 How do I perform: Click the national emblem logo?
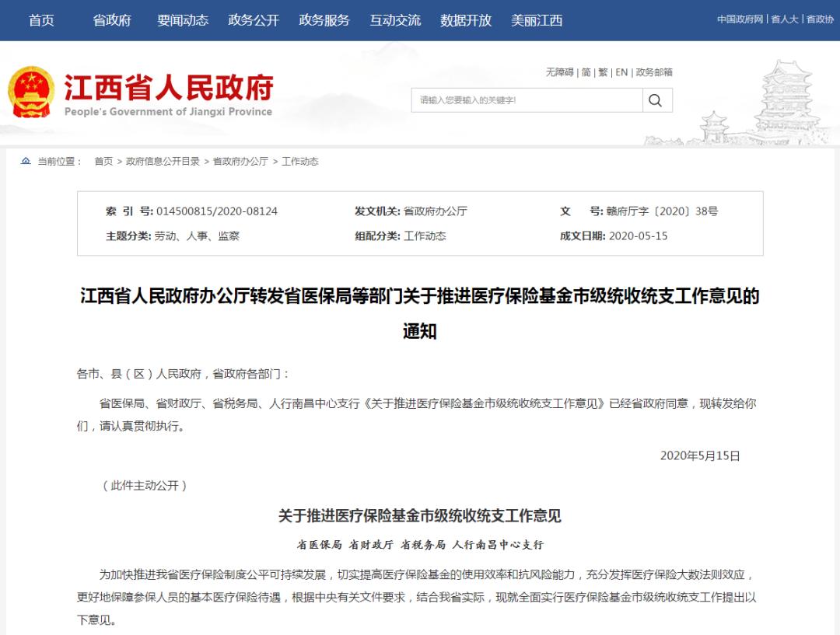pyautogui.click(x=31, y=92)
